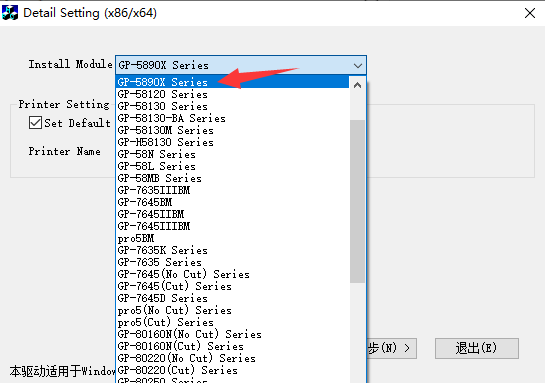545x383 pixels.
Task: Click the 退出(E) exit button
Action: tap(477, 348)
